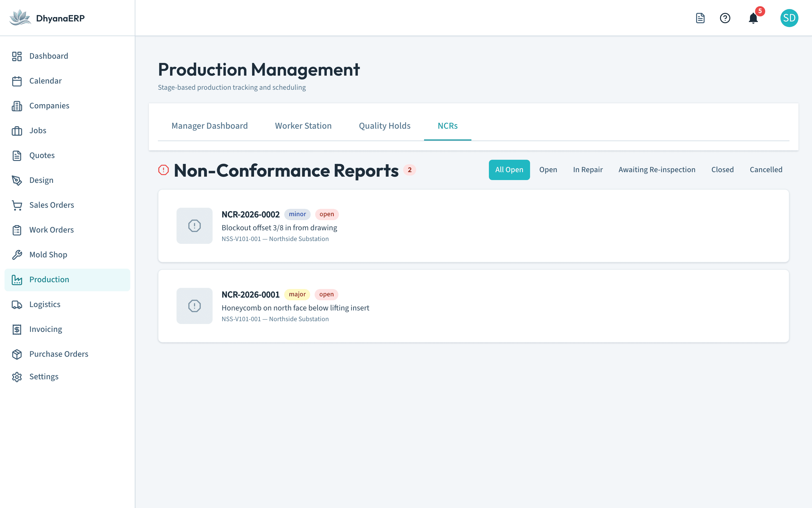Show Closed reports
Image resolution: width=812 pixels, height=508 pixels.
(x=722, y=170)
